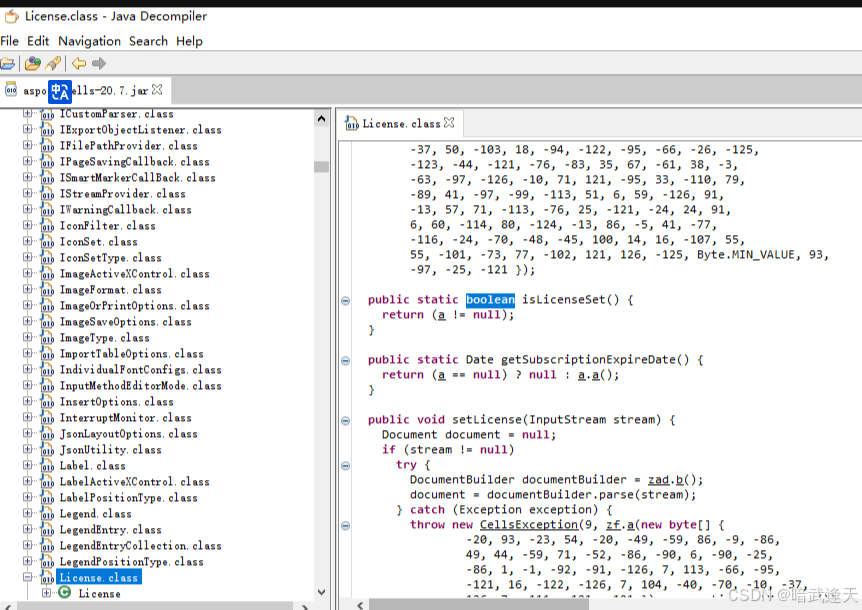
Task: Select ImageSaveOptions.class in the tree
Action: 125,321
